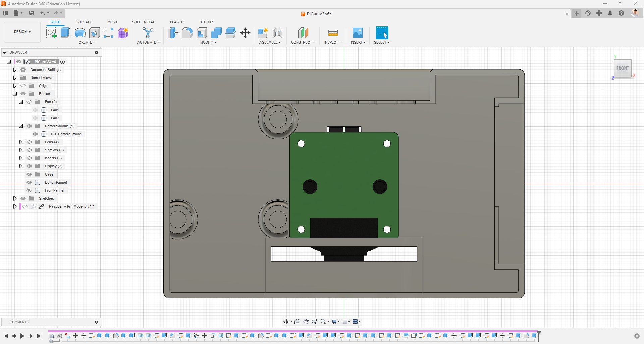This screenshot has width=644, height=344.
Task: Click the Fillet tool icon
Action: click(187, 33)
